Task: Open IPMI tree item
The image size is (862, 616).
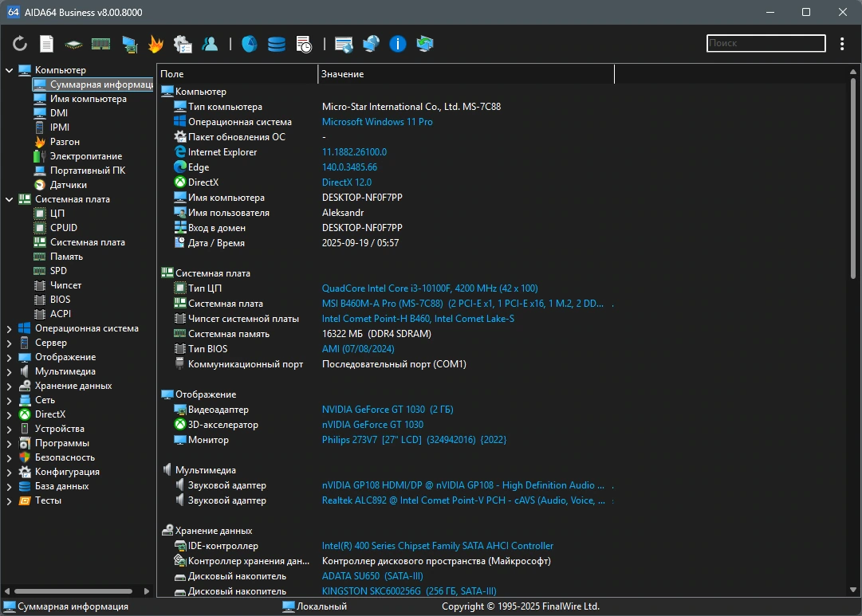Action: click(x=59, y=127)
